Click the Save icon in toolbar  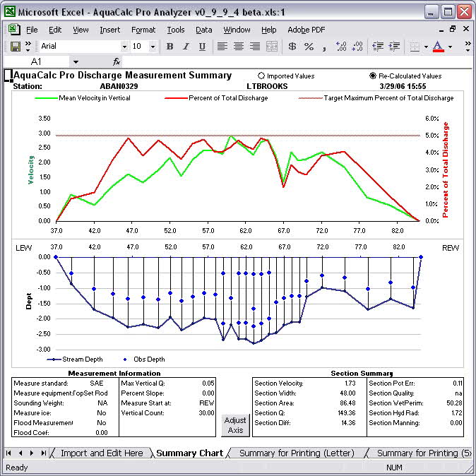tap(15, 46)
